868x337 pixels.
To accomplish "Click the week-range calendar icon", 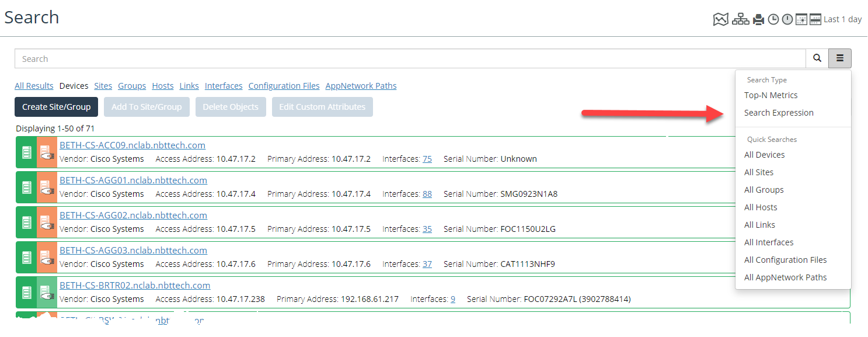I will coord(815,20).
